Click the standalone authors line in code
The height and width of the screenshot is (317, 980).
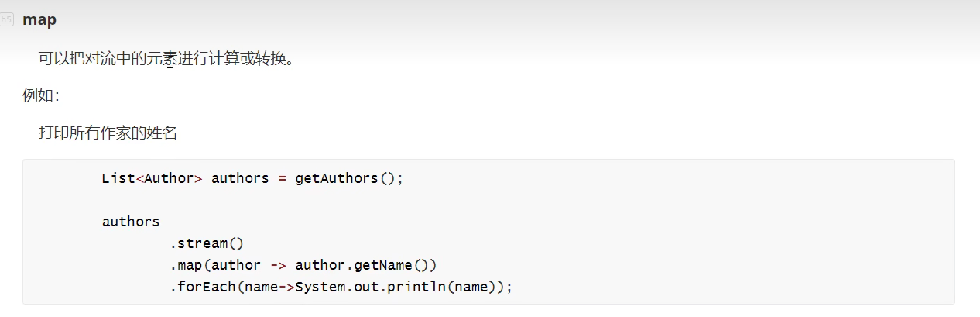point(131,222)
